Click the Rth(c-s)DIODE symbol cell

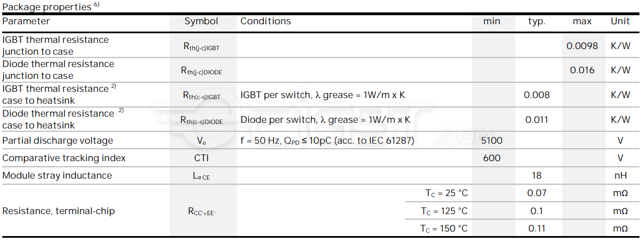201,121
